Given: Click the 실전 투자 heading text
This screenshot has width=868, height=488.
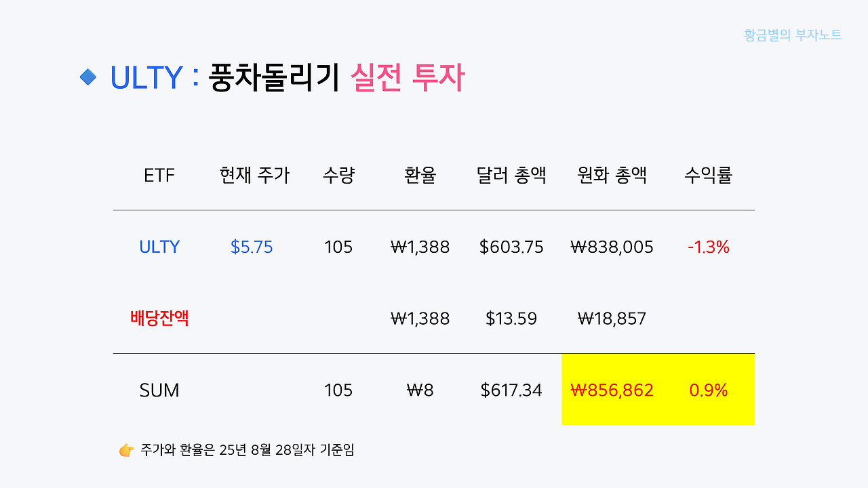Looking at the screenshot, I should coord(408,78).
